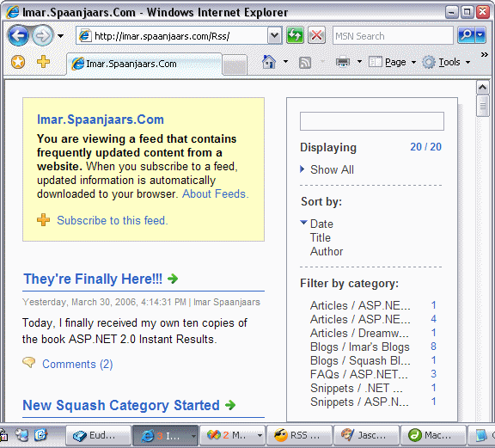Expand the Home button dropdown arrow
Viewport: 495px width, 448px height.
pyautogui.click(x=285, y=61)
